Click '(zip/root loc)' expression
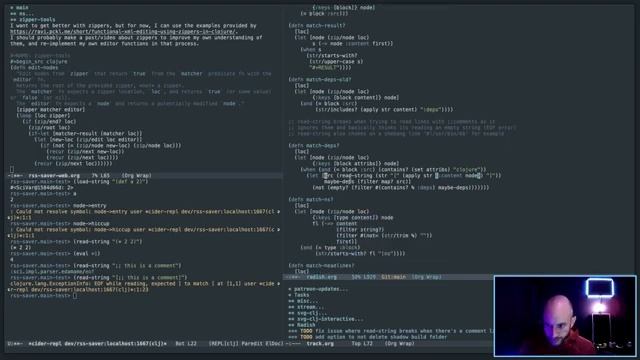This screenshot has width=640, height=360. (49, 127)
